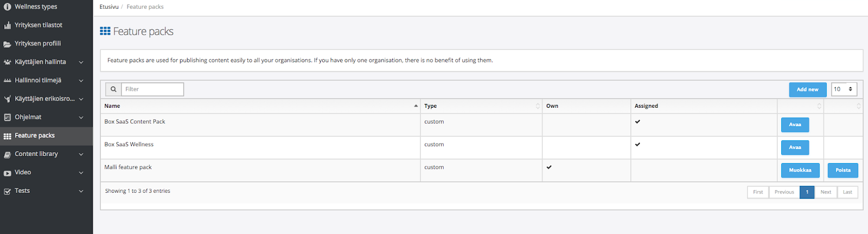Expand the Hallinnoi tiimejä submenu chevron
The height and width of the screenshot is (234, 868).
click(x=81, y=81)
